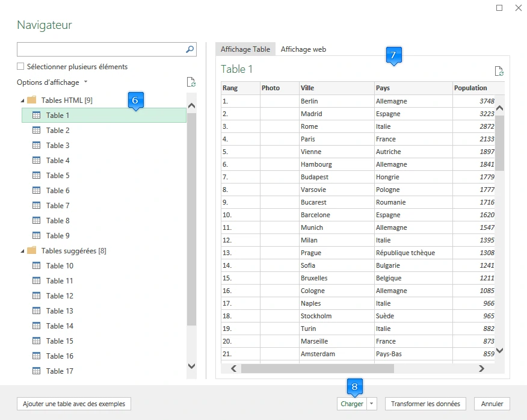Select the Table 17 table icon
Screen dimensions: 527x420
pyautogui.click(x=36, y=371)
